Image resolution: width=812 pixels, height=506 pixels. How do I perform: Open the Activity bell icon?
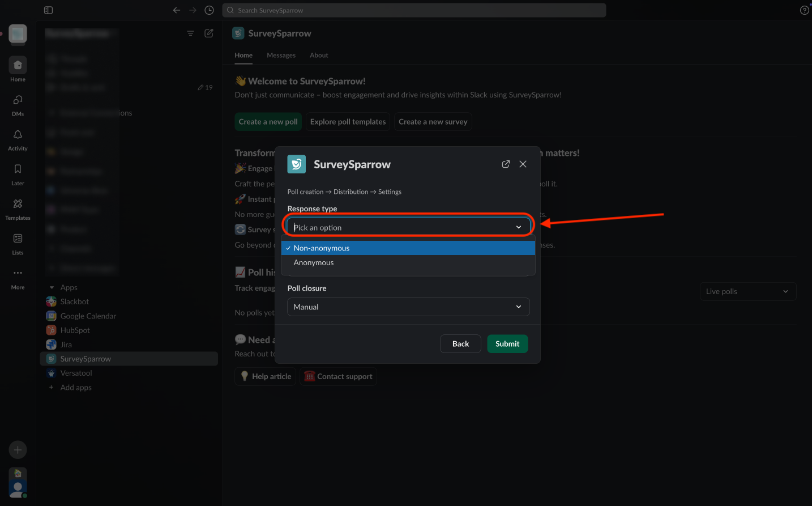[18, 135]
